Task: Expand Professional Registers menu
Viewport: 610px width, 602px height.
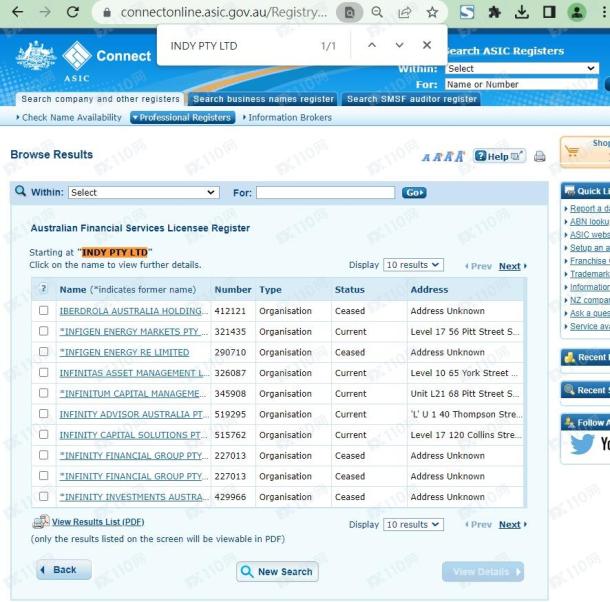Action: click(x=182, y=118)
